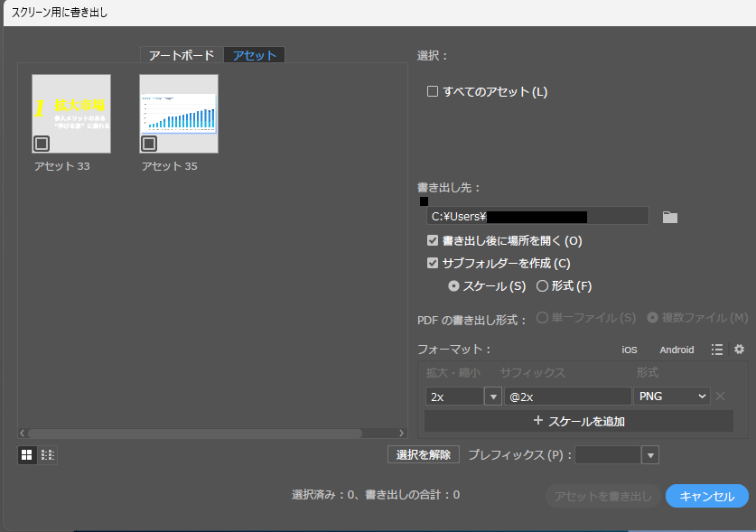Add Android scale presets
This screenshot has height=532, width=756.
[x=677, y=350]
